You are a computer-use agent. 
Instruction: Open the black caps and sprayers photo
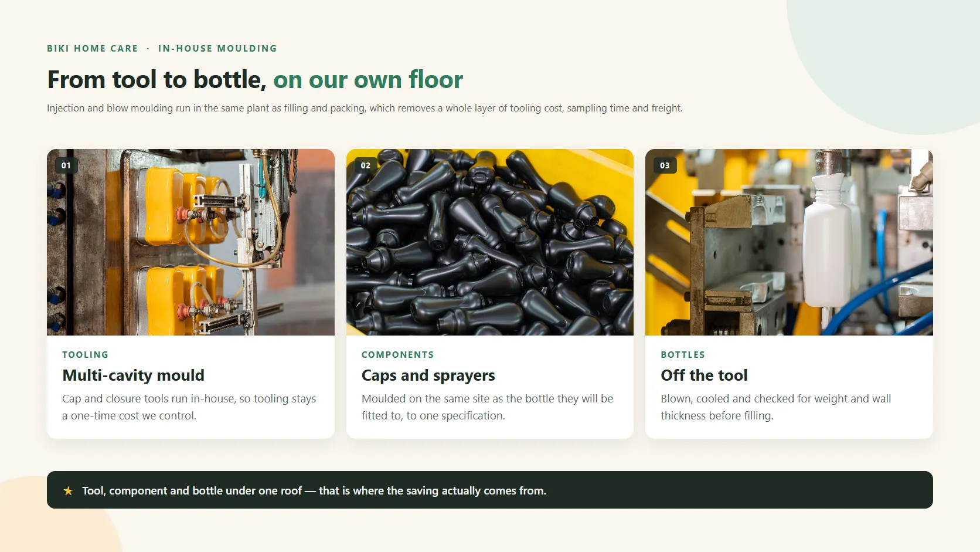pos(490,242)
